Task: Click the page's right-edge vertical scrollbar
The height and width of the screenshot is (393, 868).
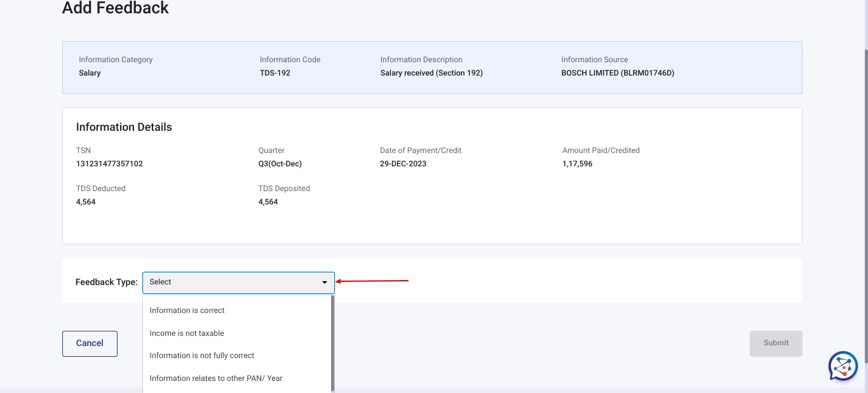Action: click(x=865, y=190)
